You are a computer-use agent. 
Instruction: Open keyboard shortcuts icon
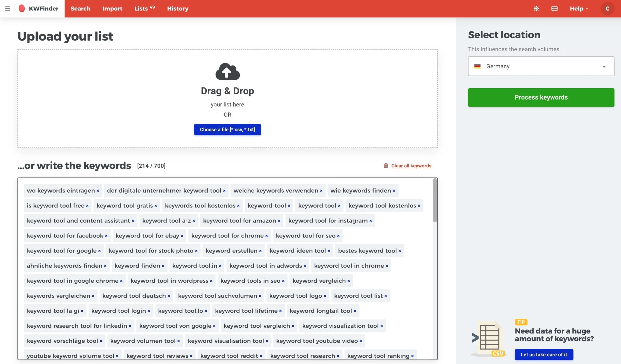coord(554,9)
